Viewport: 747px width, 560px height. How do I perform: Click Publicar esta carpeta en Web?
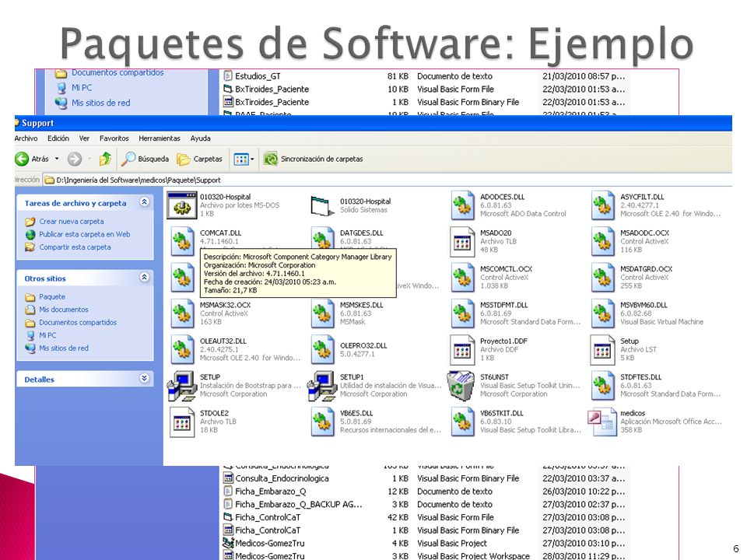tap(84, 234)
